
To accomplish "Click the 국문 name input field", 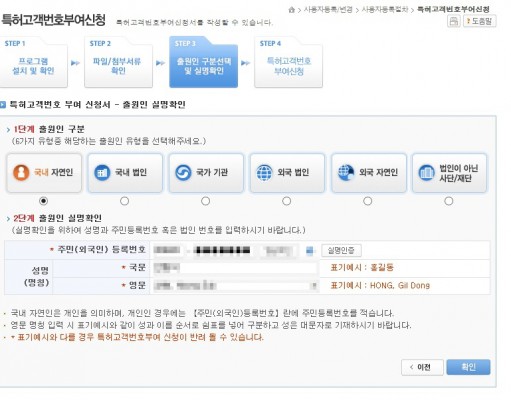I will [x=235, y=268].
